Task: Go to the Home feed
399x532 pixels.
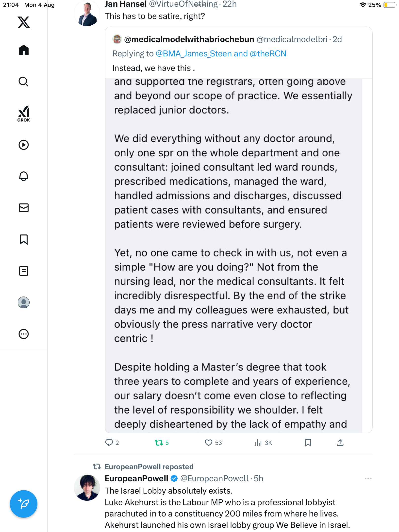Action: click(x=24, y=50)
